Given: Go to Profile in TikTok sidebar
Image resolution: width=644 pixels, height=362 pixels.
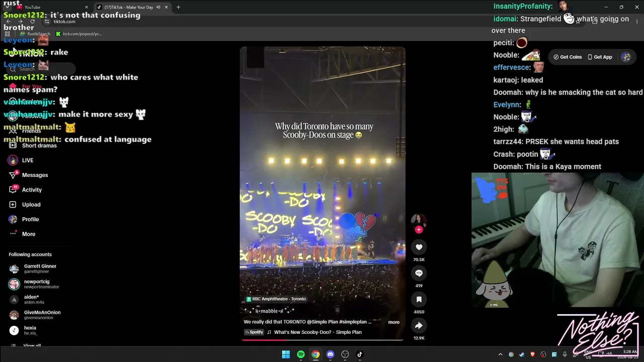Looking at the screenshot, I should click(30, 219).
